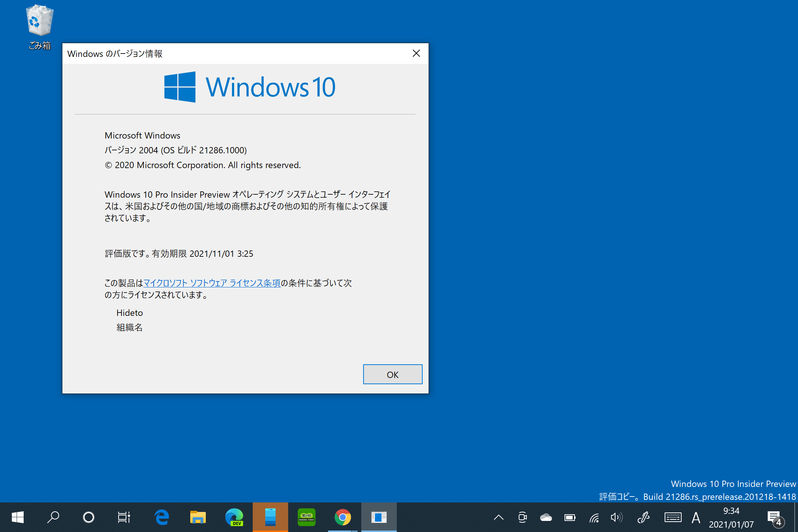Open OneDrive from the system tray
Image resolution: width=798 pixels, height=532 pixels.
[x=546, y=517]
